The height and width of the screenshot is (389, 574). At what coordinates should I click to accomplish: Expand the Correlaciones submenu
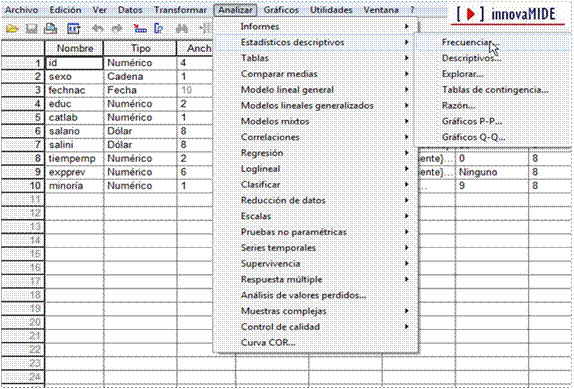316,137
